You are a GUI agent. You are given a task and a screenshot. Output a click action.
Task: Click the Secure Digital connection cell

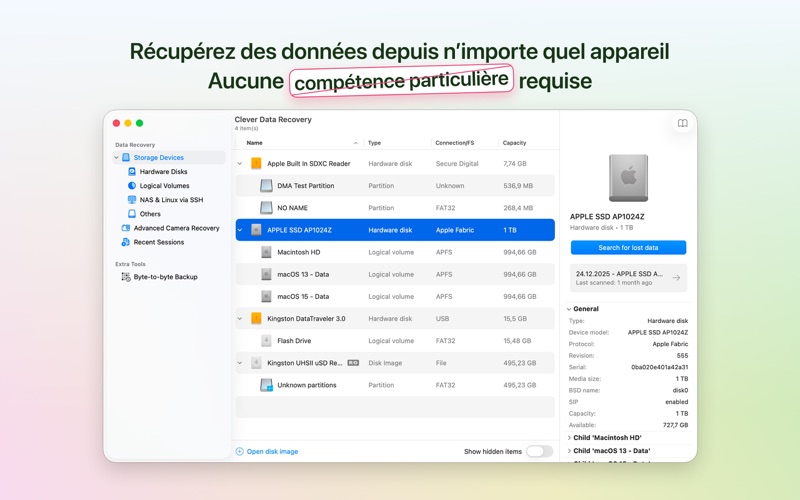457,163
